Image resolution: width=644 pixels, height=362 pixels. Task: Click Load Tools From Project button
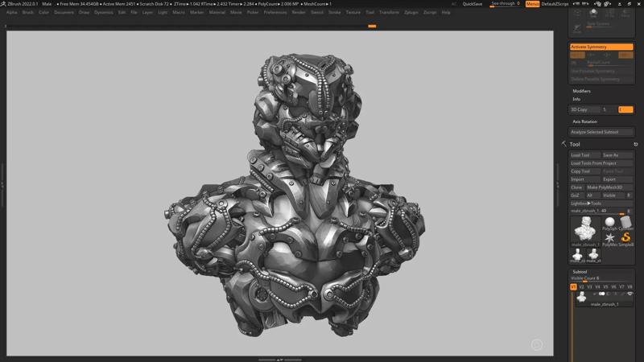pos(601,163)
